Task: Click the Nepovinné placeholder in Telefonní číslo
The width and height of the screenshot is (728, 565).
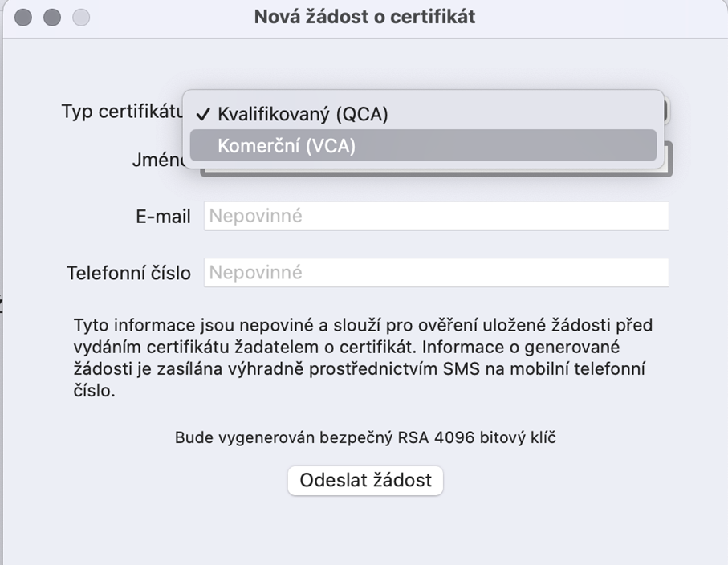Action: [x=256, y=273]
